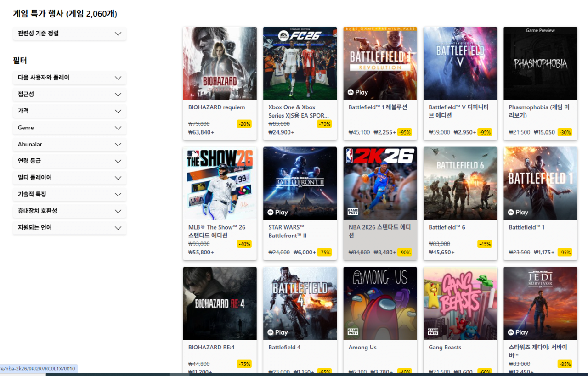This screenshot has height=376, width=588.
Task: Click the ₩55,800+ price of MLB The Show 26
Action: 201,253
